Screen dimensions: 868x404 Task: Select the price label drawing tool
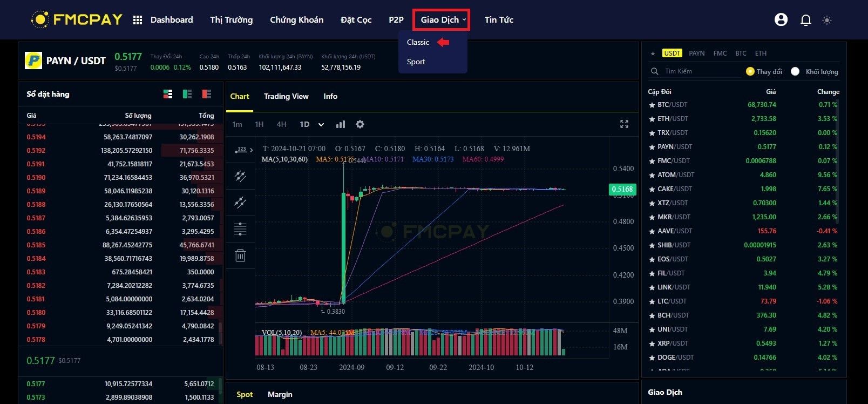click(240, 150)
